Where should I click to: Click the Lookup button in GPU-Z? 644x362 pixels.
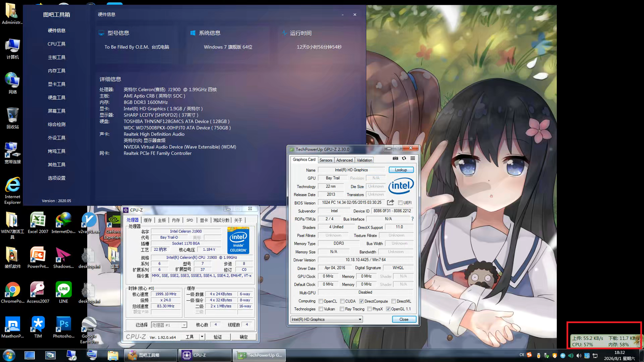[x=401, y=170]
